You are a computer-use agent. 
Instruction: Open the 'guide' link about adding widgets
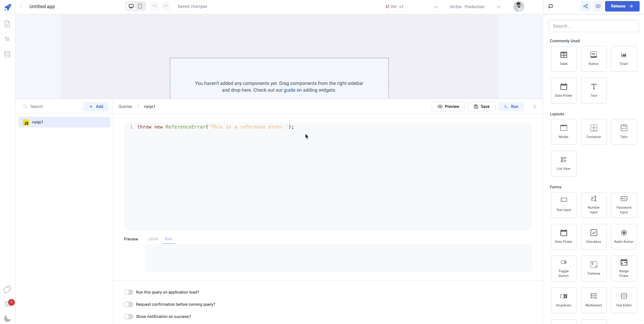(x=289, y=90)
